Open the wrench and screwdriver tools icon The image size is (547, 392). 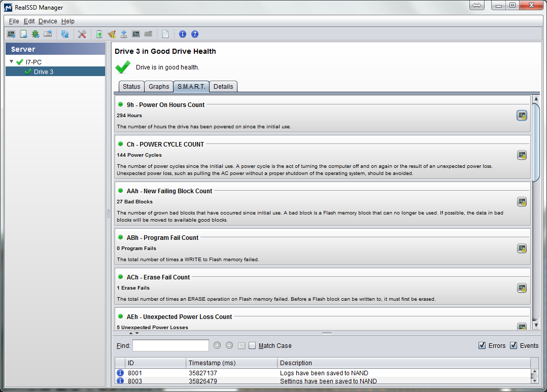[82, 34]
